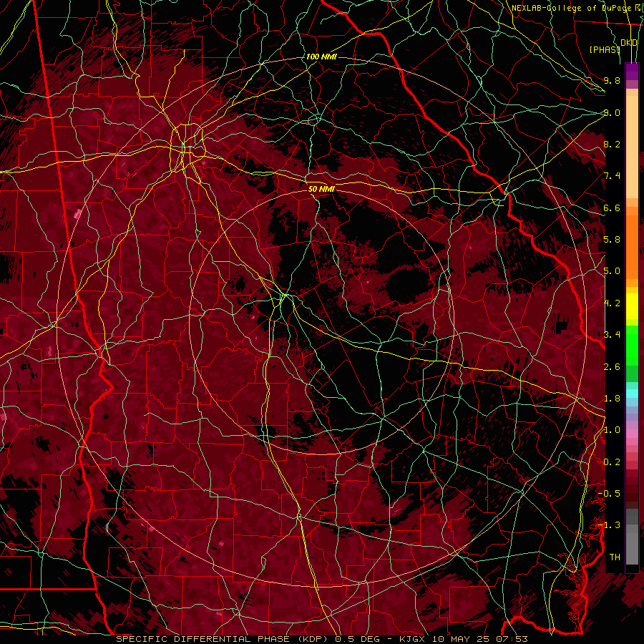
Task: Click the SPECIFIC DIFFERENTIAL PHASE title text
Action: click(203, 639)
